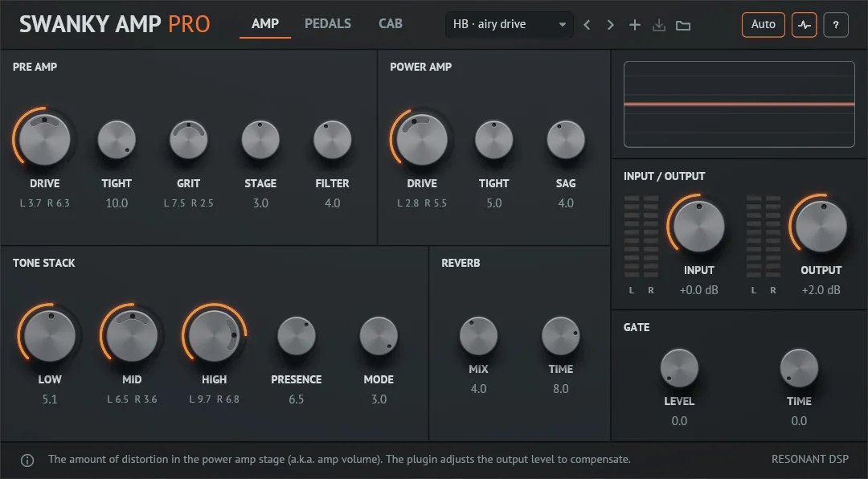Toggle the Auto button
This screenshot has height=479, width=868.
click(763, 25)
